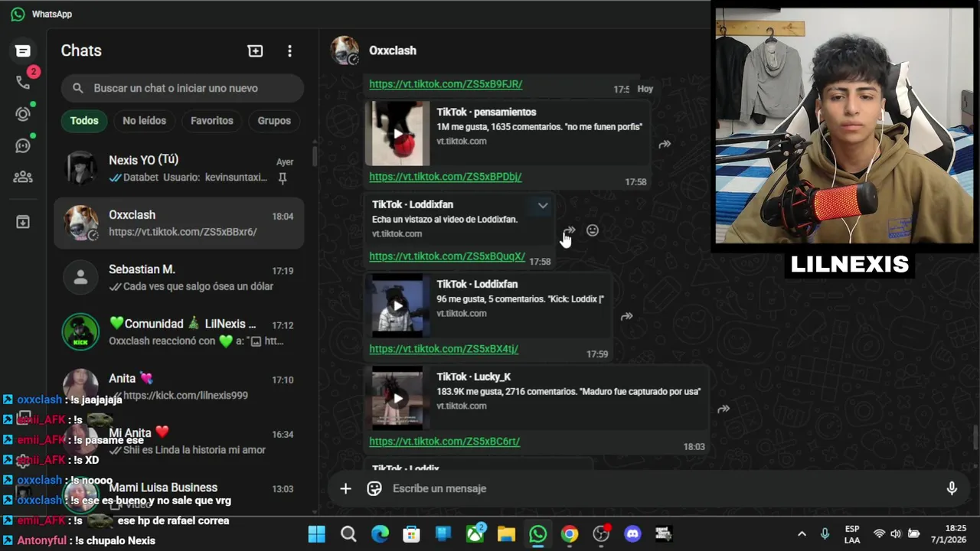980x551 pixels.
Task: Open the Sebastian M. chat
Action: coord(179,277)
